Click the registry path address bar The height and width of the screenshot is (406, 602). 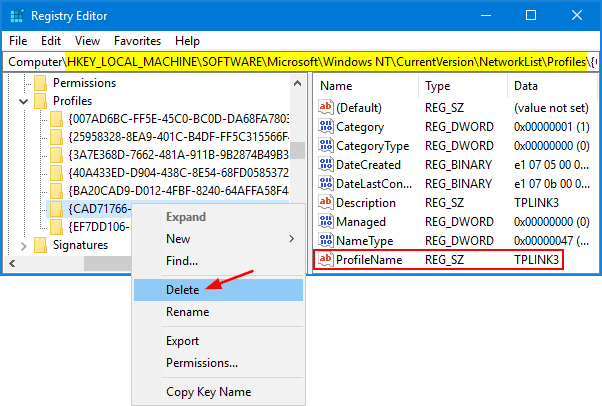pos(300,62)
